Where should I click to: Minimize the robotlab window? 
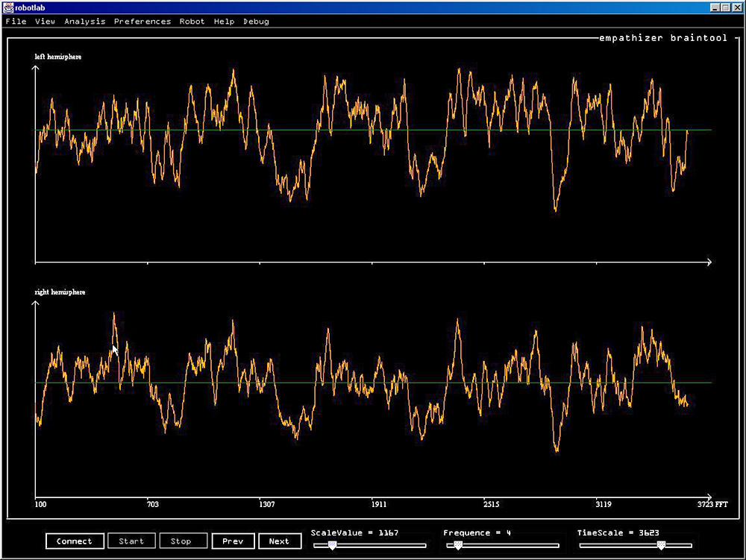coord(715,7)
